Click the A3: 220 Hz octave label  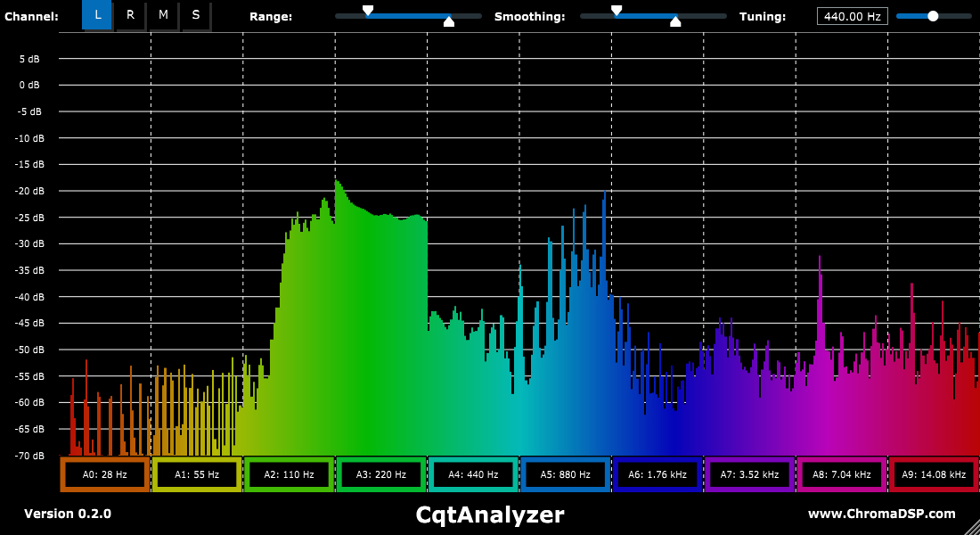click(381, 474)
